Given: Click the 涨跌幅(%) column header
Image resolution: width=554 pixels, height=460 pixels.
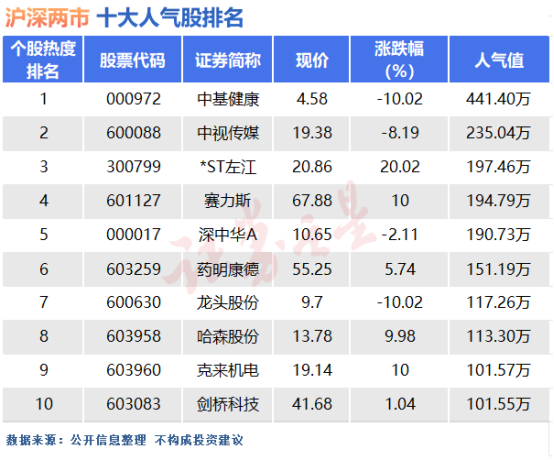Looking at the screenshot, I should (x=399, y=59).
